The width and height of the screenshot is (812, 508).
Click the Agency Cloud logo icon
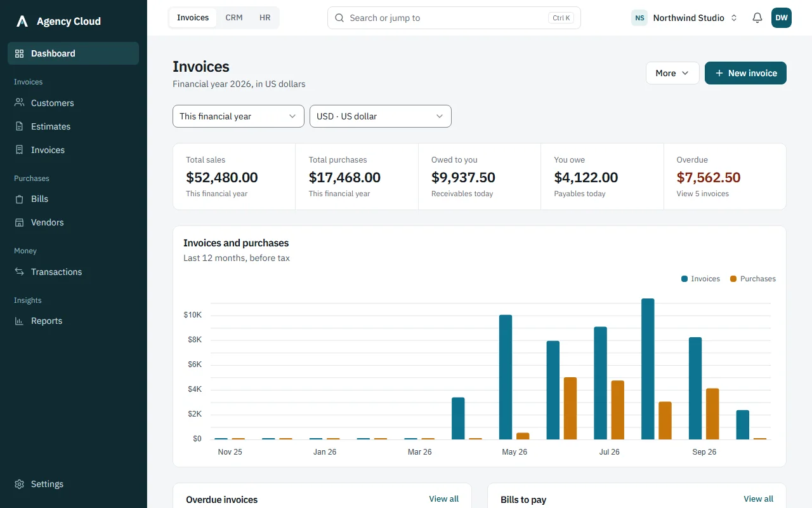[x=22, y=22]
